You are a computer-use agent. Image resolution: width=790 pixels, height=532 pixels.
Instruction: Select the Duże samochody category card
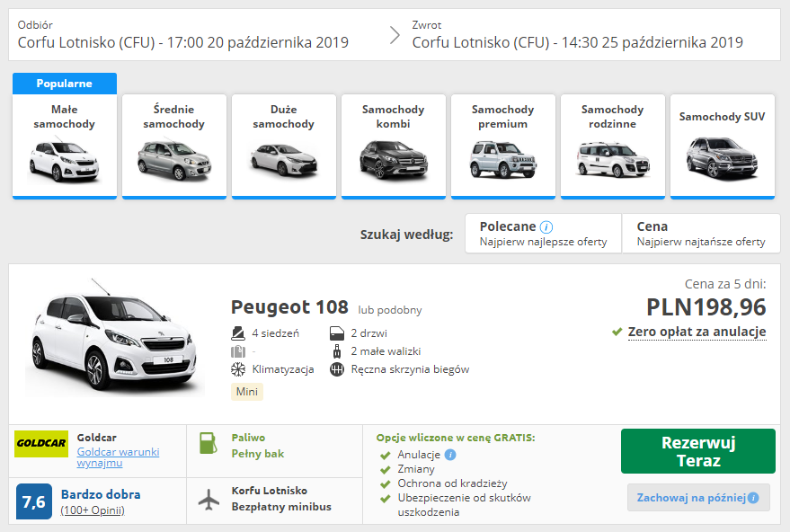pos(284,146)
